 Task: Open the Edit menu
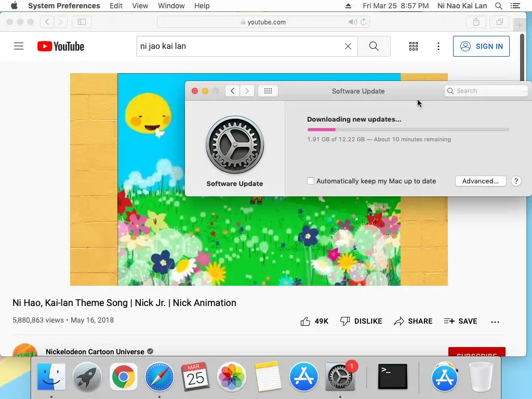click(x=116, y=6)
